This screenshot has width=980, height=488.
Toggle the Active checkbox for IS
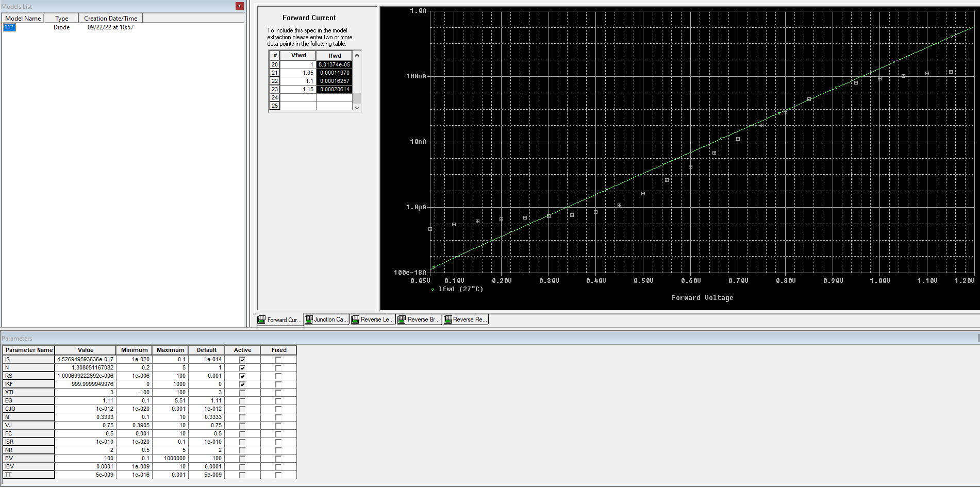242,360
